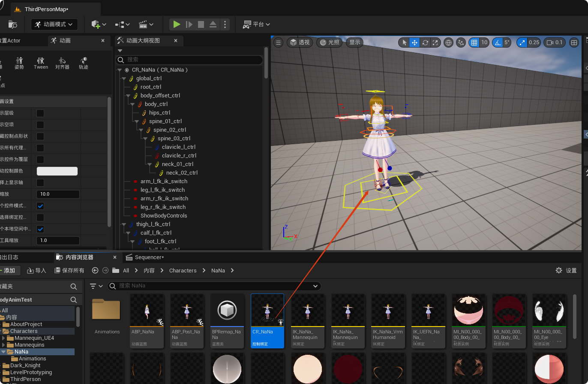This screenshot has height=384, width=588.
Task: Click the Stop simulation button in toolbar
Action: coord(201,24)
